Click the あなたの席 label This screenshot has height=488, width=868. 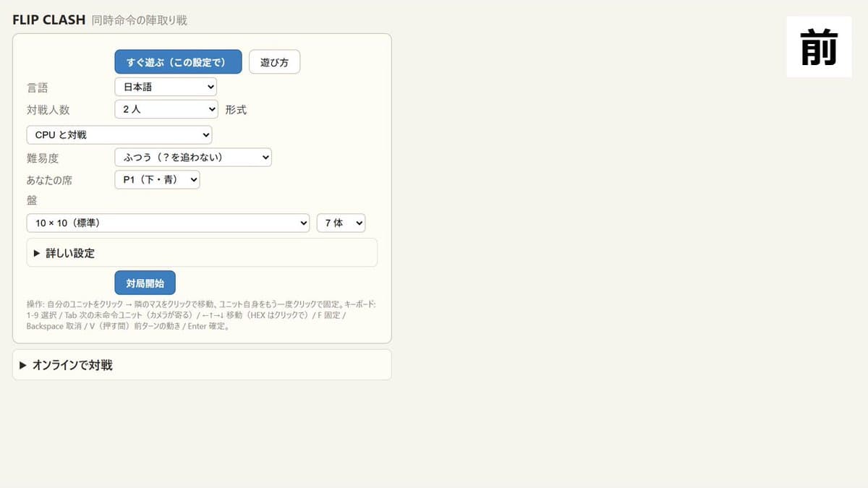point(49,179)
